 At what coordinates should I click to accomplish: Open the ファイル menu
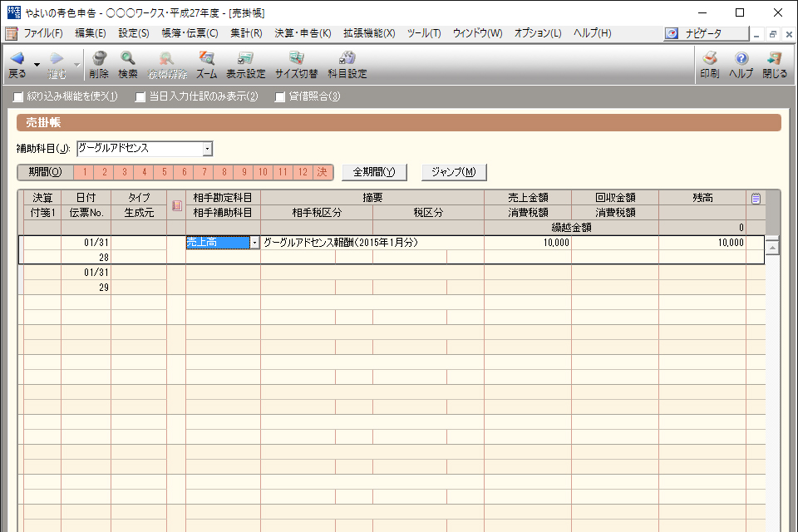point(43,33)
